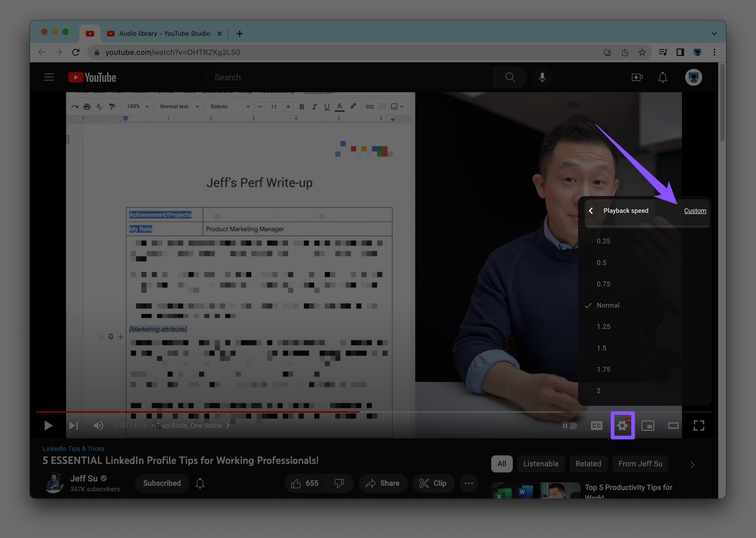Click voice search microphone icon
The image size is (756, 538).
542,77
